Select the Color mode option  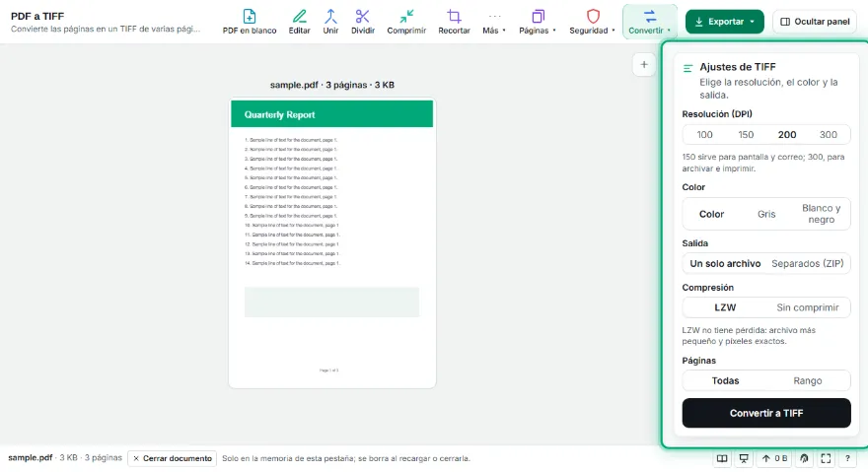[x=711, y=214]
